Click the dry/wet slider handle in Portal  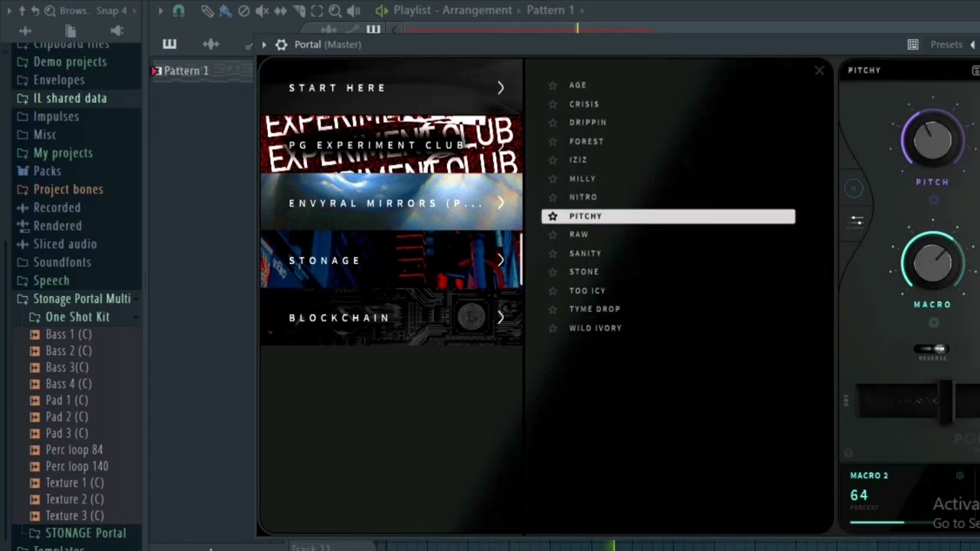[946, 401]
